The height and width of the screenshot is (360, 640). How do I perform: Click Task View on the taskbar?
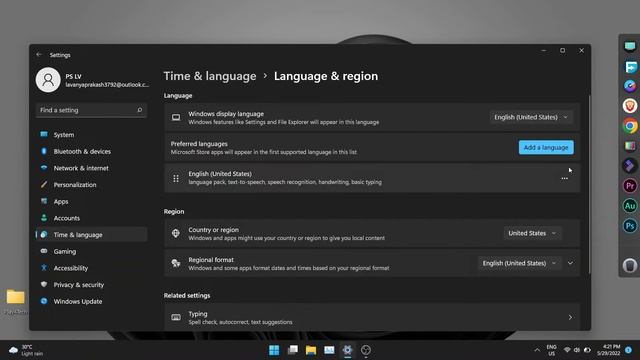pos(293,350)
